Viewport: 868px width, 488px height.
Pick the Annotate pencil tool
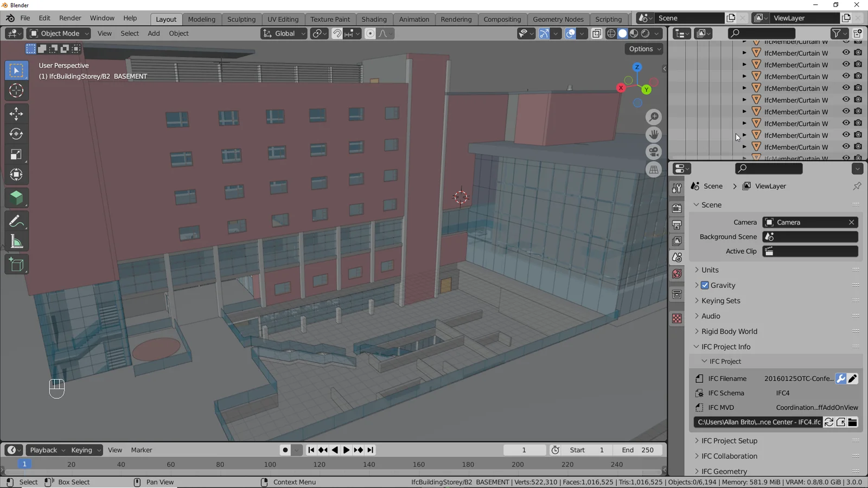pyautogui.click(x=16, y=221)
